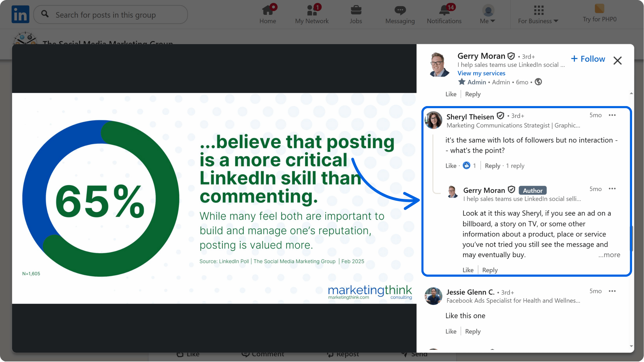
Task: Expand Gerry Moran's reply with ...more
Action: tap(609, 255)
